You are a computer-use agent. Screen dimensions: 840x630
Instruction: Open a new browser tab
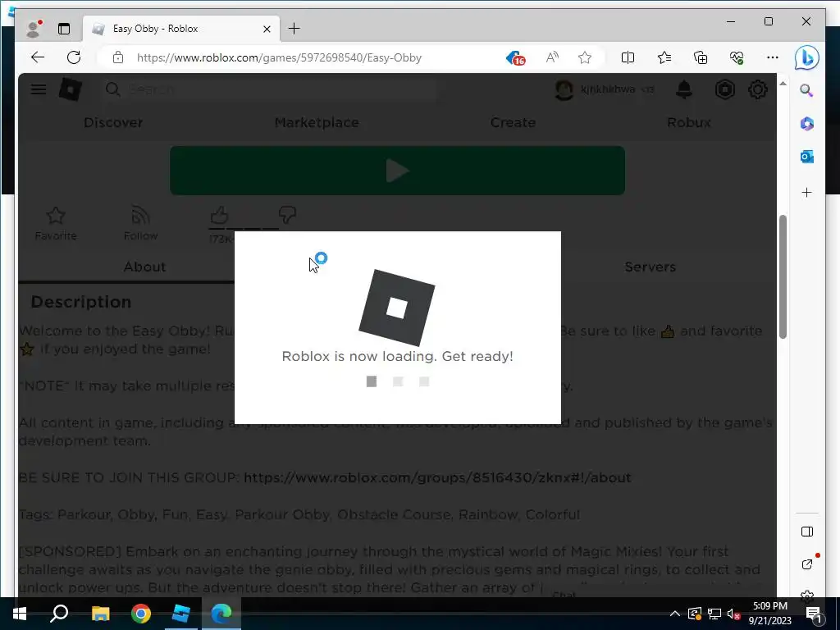[294, 29]
